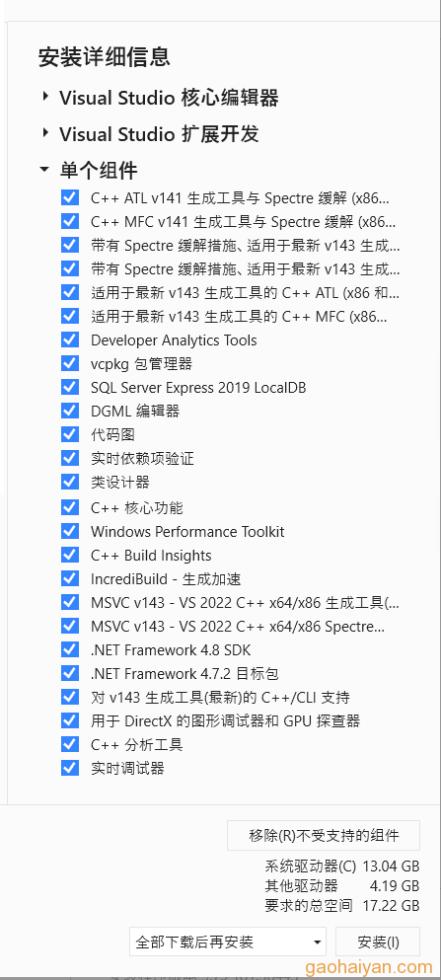This screenshot has height=980, width=441.
Task: Toggle Developer Analytics Tools checkbox
Action: pos(70,340)
